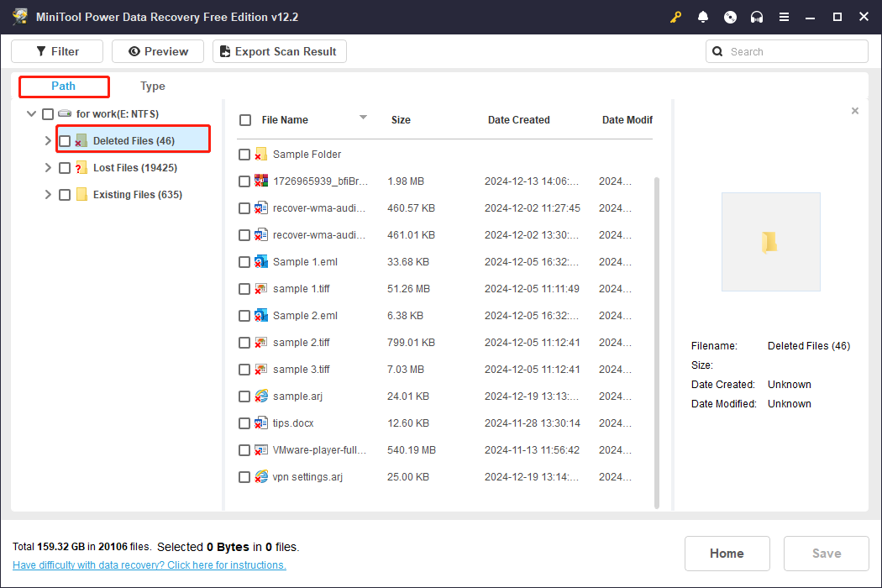Click the Sample 2.eml file icon
The height and width of the screenshot is (588, 882).
(260, 316)
